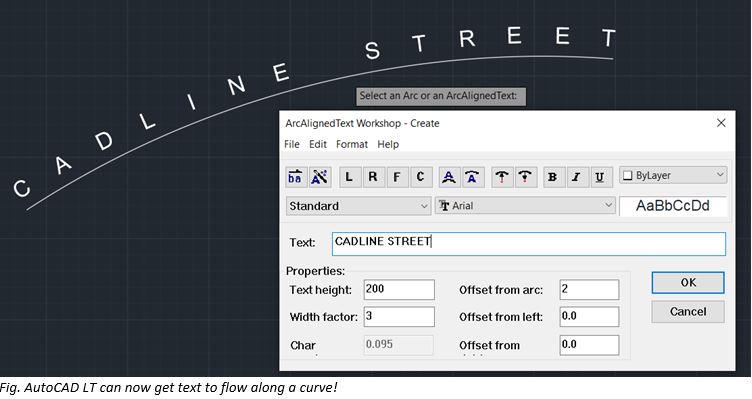Set outward from center direction icon

(x=502, y=177)
